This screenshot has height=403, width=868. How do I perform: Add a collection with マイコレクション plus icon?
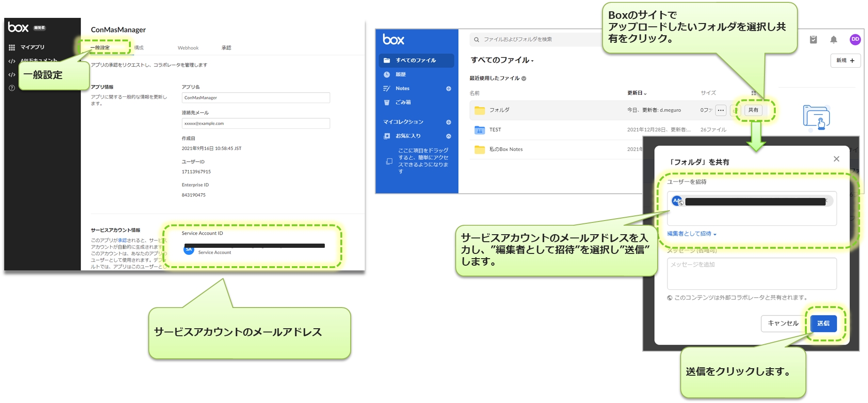coord(448,122)
